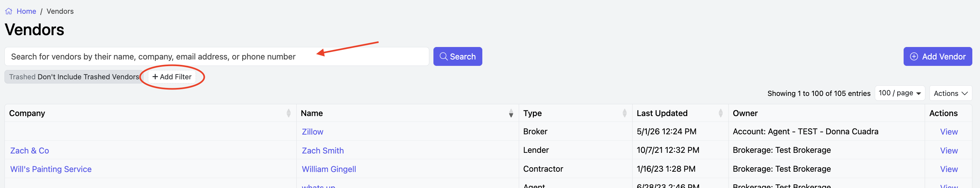980x188 pixels.
Task: Sort table by Company column arrows
Action: [x=288, y=113]
